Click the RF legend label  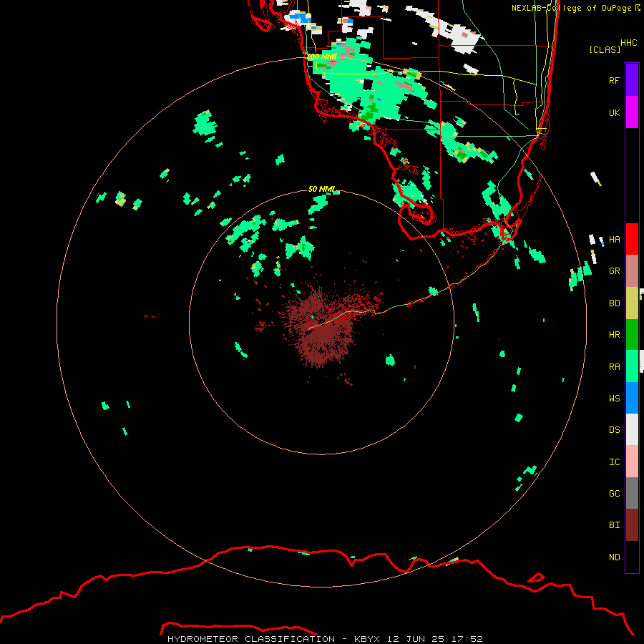click(x=614, y=80)
